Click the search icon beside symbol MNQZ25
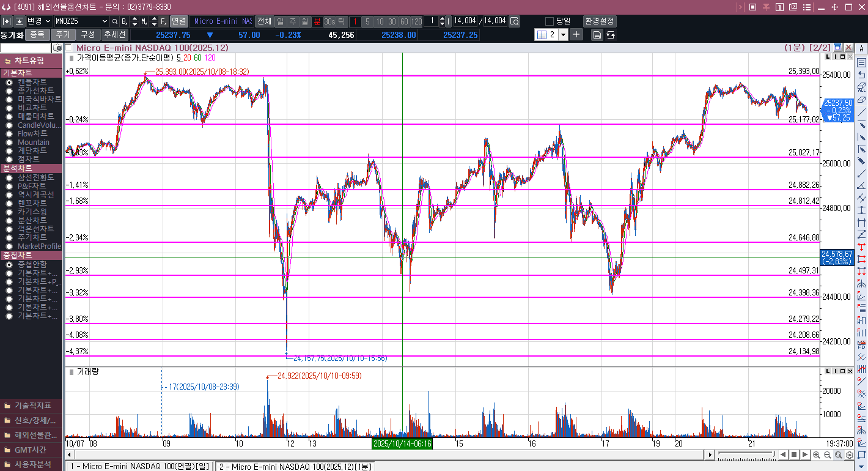The image size is (868, 471). point(114,21)
